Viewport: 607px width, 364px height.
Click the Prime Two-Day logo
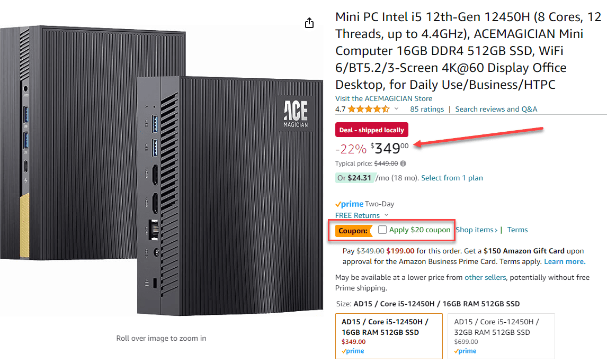pyautogui.click(x=350, y=204)
